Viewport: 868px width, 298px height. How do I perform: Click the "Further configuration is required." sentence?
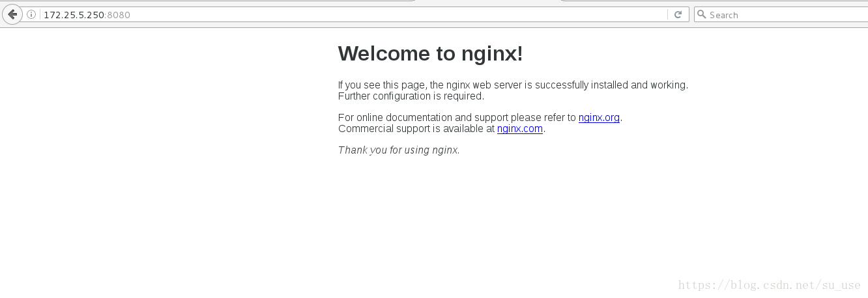coord(411,96)
